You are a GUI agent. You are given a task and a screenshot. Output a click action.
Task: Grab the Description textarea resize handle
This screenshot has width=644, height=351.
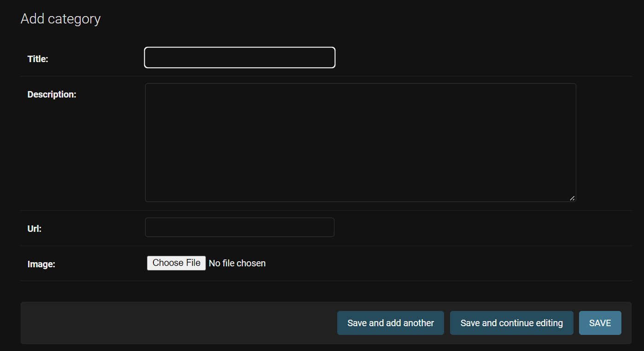click(572, 198)
